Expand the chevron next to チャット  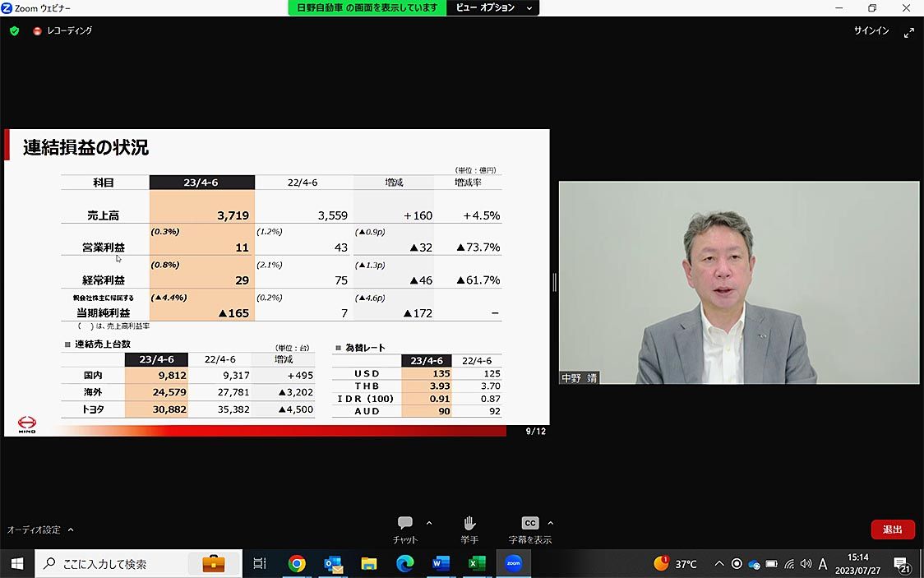coord(429,523)
